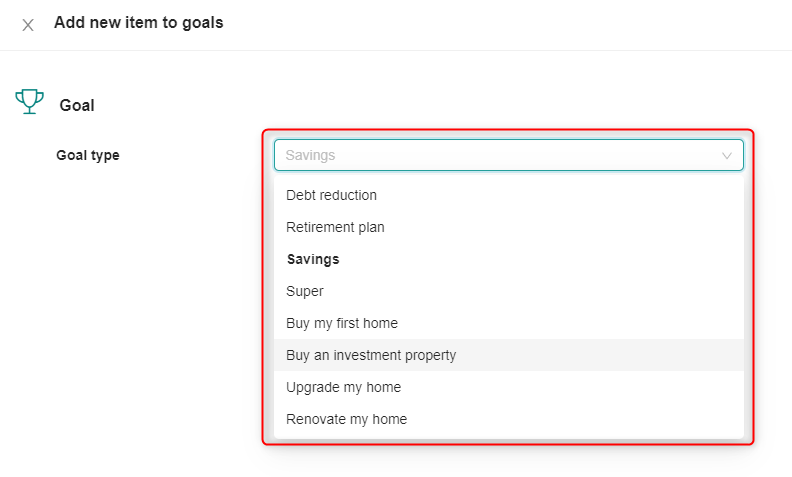Click the Goal section heading
792x477 pixels.
tap(77, 105)
